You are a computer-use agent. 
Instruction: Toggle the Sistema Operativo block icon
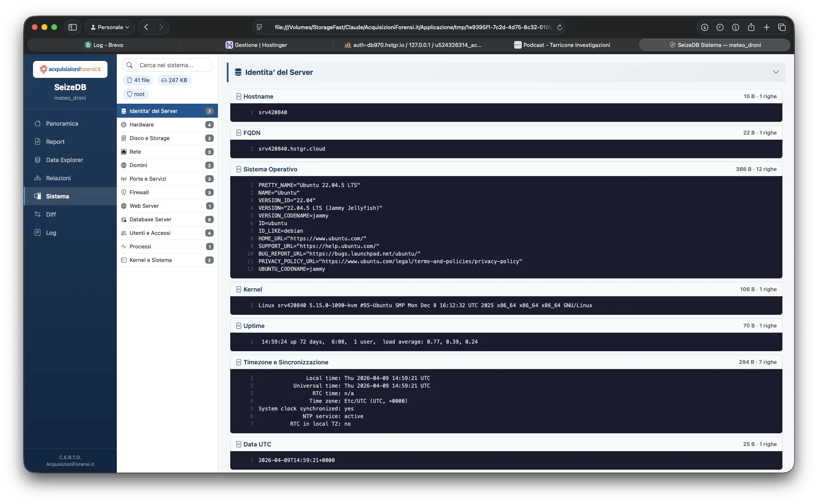[x=239, y=169]
